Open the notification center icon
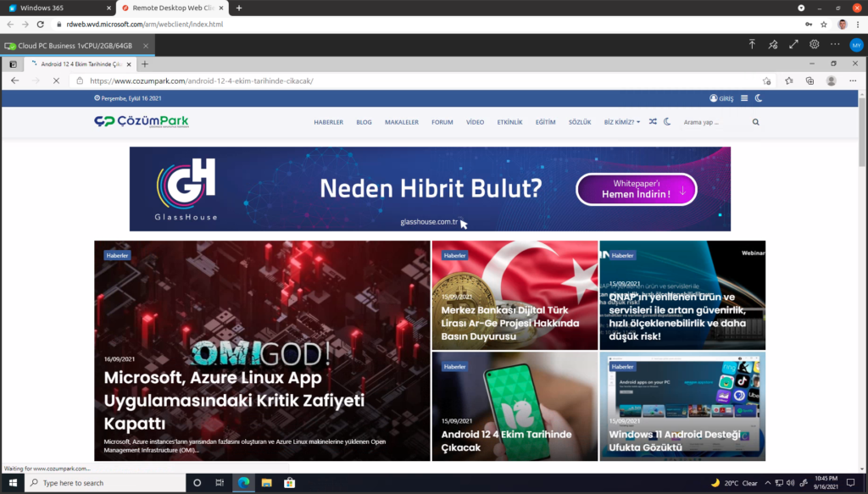The height and width of the screenshot is (494, 868). point(851,483)
